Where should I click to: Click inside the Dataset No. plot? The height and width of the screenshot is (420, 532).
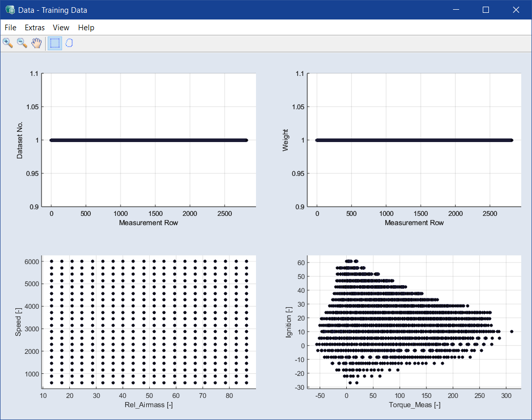tap(149, 113)
